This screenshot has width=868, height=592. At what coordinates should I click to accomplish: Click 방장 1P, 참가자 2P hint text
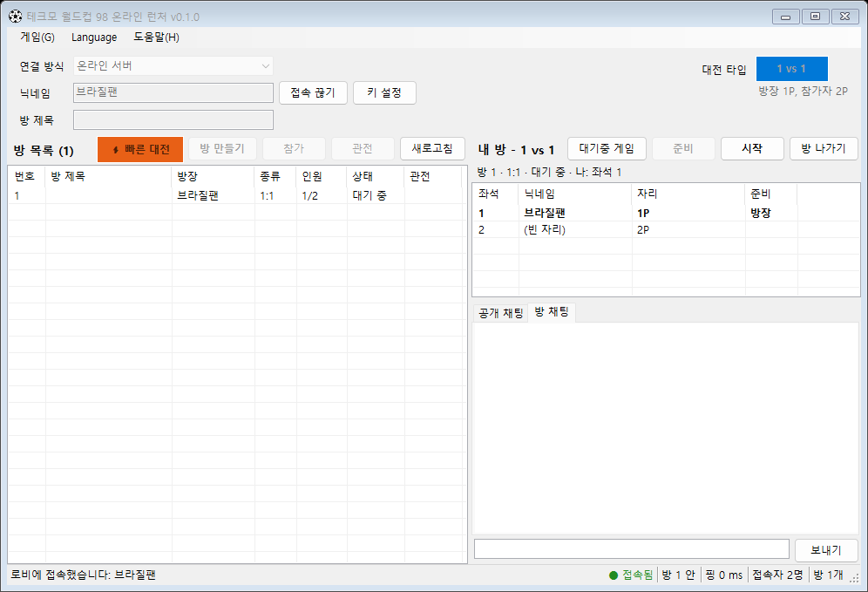[803, 92]
